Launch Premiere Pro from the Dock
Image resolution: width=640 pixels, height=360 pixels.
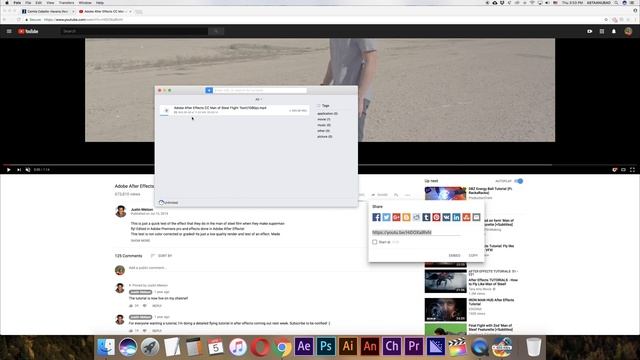pyautogui.click(x=414, y=347)
